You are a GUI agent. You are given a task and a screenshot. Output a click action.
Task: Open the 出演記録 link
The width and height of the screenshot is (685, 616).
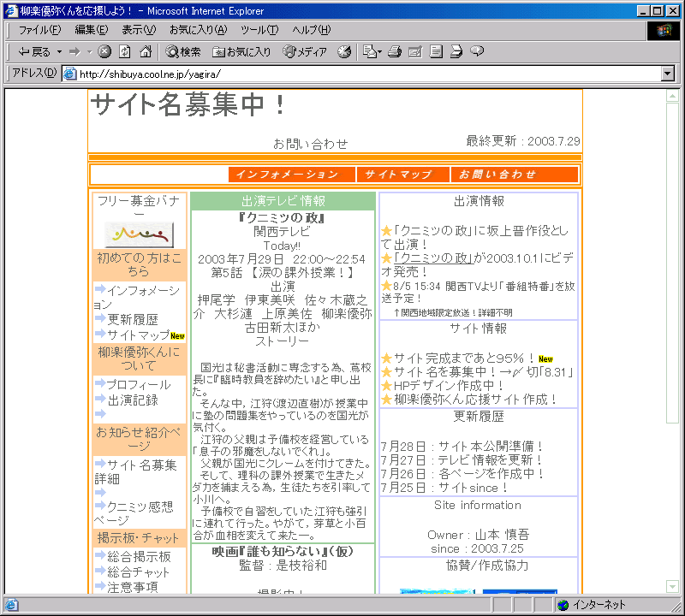coord(133,400)
